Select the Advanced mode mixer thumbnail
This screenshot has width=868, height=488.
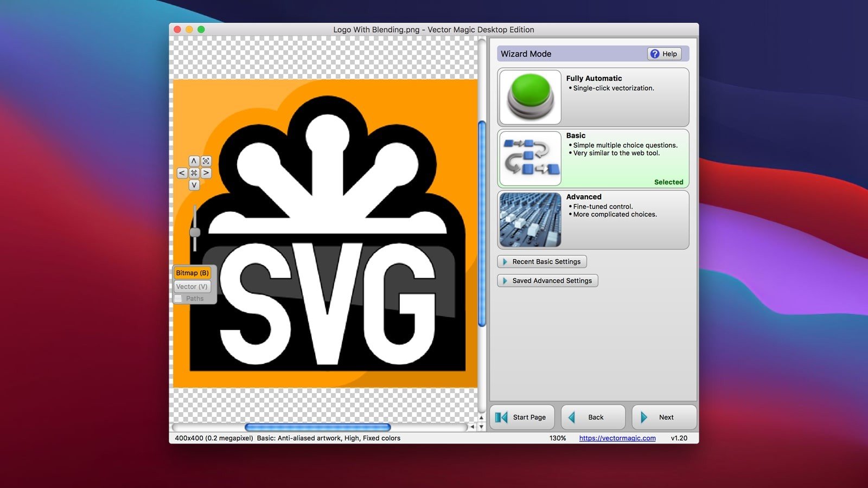click(x=530, y=220)
